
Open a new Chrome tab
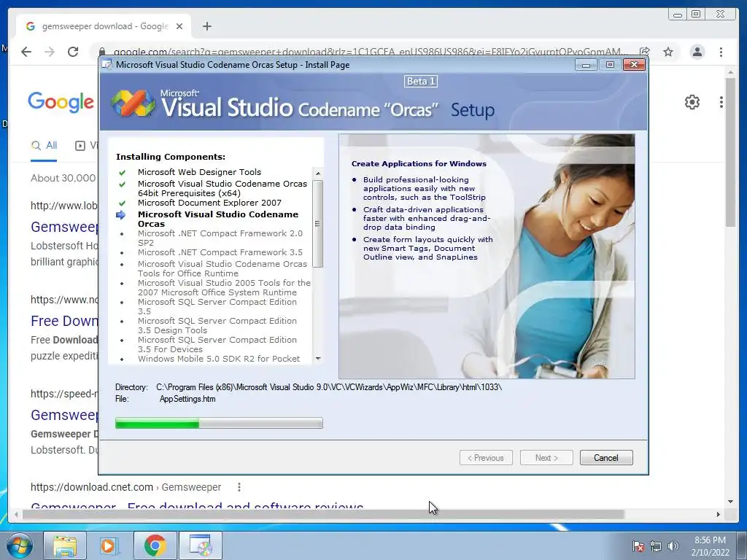[206, 26]
